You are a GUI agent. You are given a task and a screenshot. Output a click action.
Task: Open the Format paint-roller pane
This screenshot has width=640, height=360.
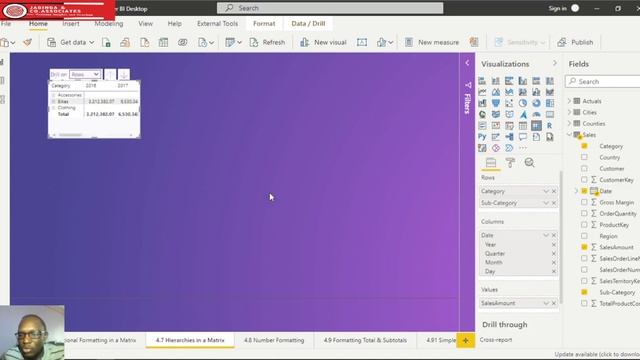coord(510,163)
